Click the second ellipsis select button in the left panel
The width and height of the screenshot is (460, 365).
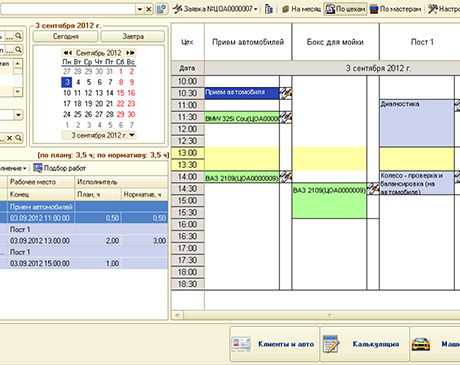point(10,50)
